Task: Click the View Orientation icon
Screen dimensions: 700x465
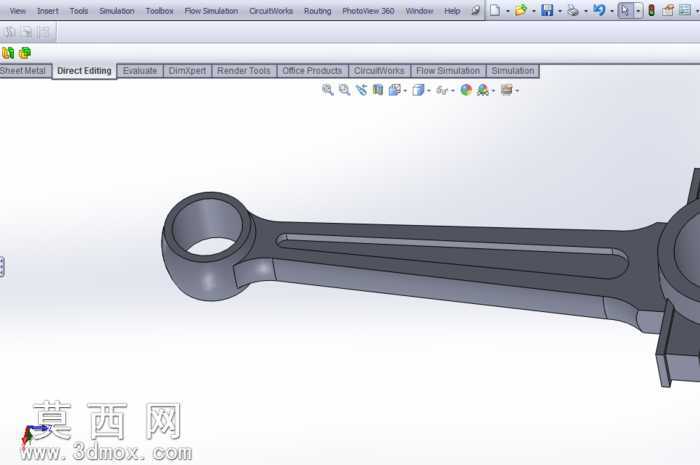Action: point(395,90)
